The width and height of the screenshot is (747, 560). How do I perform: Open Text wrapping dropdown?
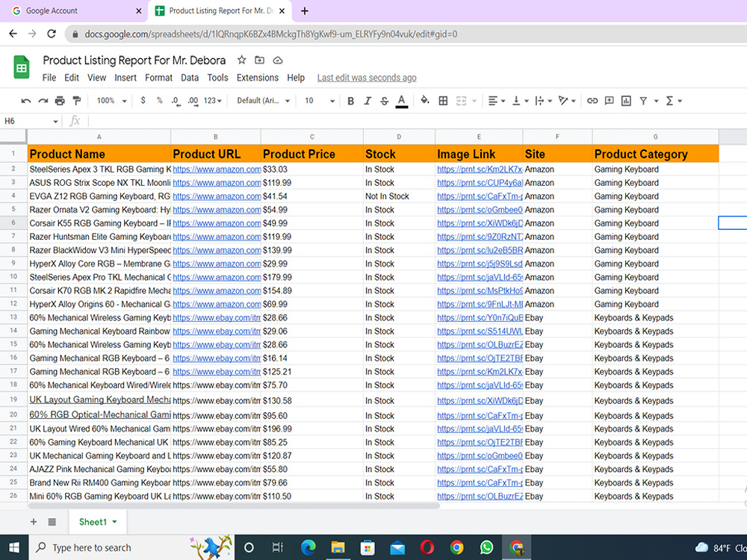(543, 101)
